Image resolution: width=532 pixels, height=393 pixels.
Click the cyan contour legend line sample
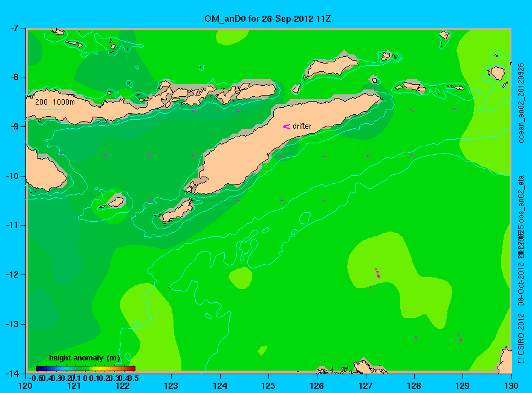50,109
